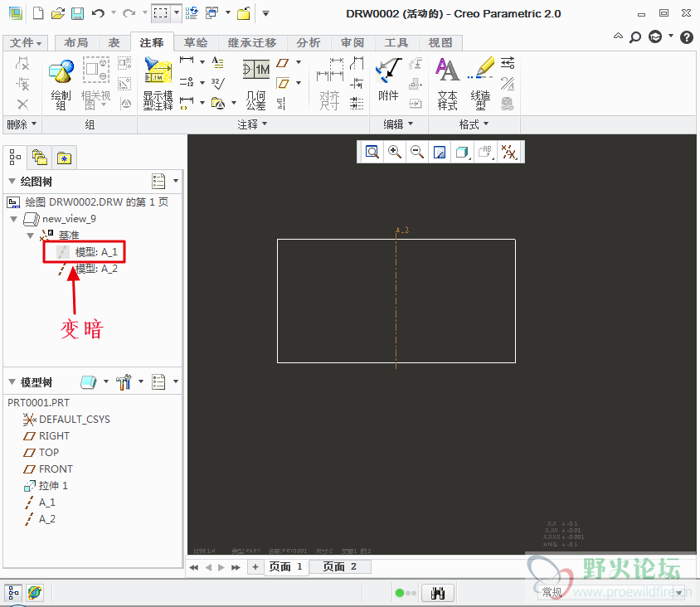This screenshot has width=700, height=607.
Task: Add a new sheet with plus button
Action: pos(255,567)
